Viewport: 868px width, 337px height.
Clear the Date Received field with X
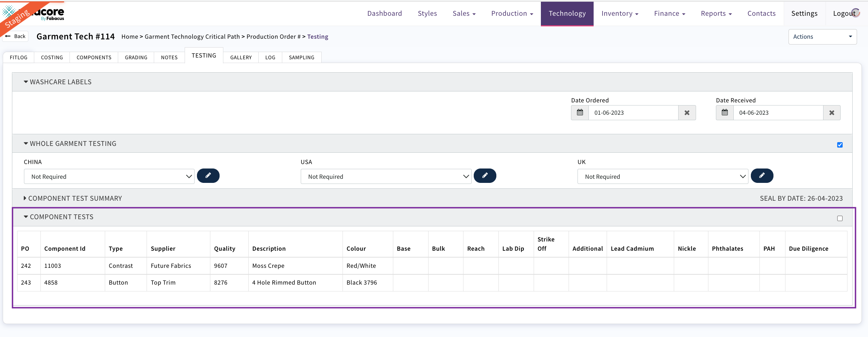tap(832, 113)
